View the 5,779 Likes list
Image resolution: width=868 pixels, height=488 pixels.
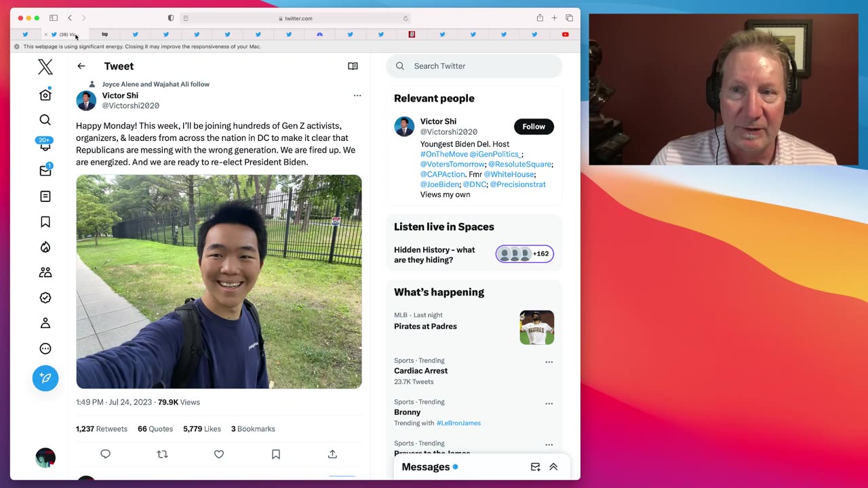(202, 429)
